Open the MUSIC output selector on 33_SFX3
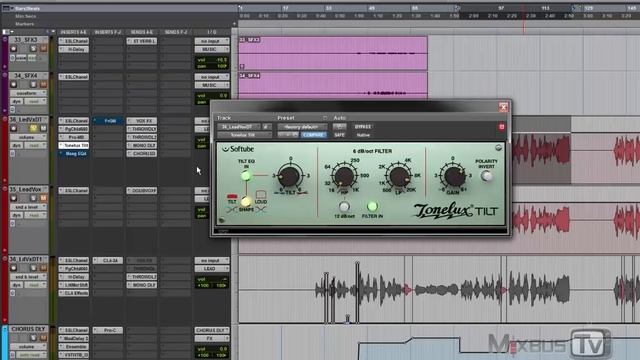The image size is (640, 360). [x=212, y=49]
